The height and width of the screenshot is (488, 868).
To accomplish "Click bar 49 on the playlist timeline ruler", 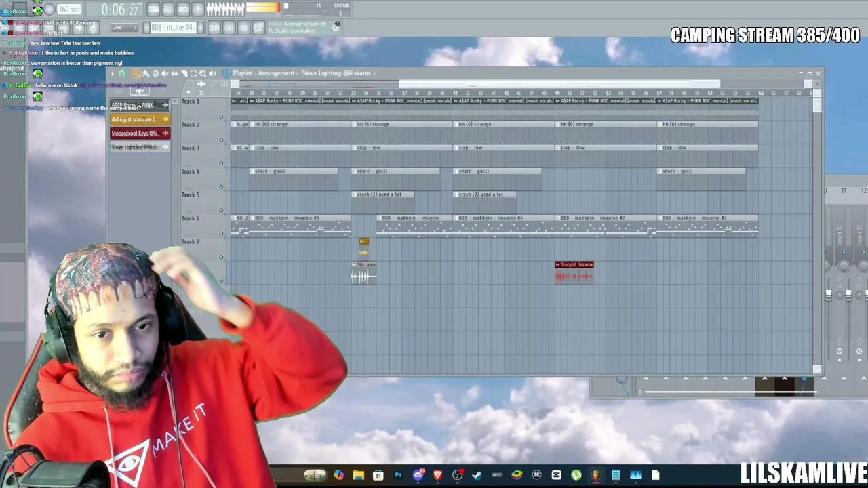I will click(557, 93).
